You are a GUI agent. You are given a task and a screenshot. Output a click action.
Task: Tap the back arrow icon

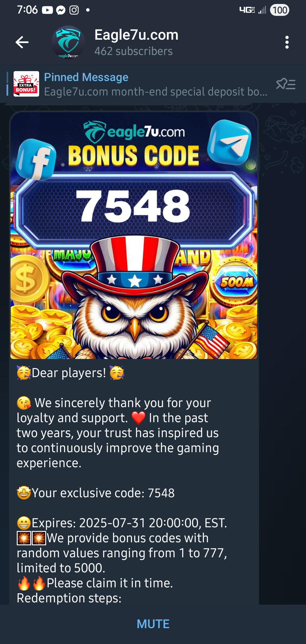[x=22, y=42]
